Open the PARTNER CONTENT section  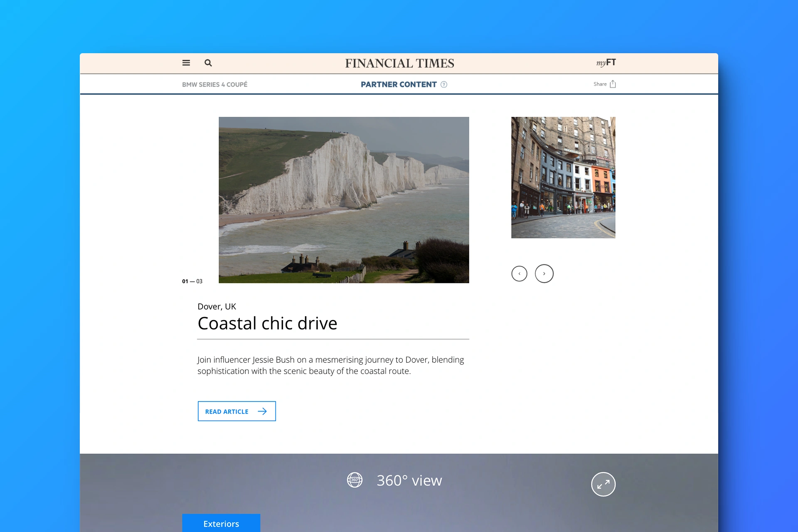tap(398, 84)
